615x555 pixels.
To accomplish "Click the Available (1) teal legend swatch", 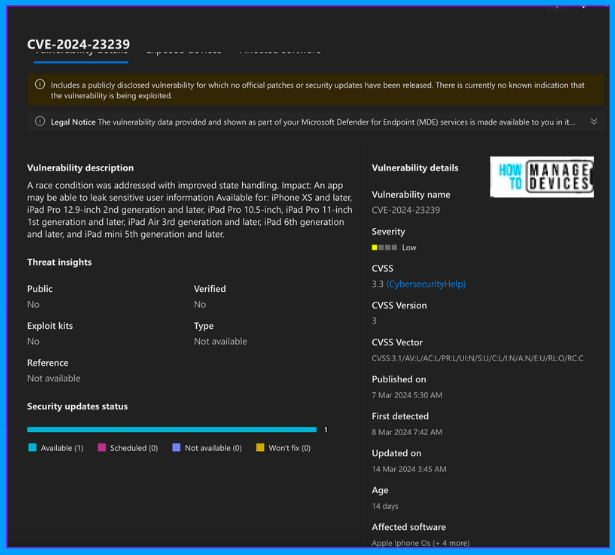I will [32, 448].
